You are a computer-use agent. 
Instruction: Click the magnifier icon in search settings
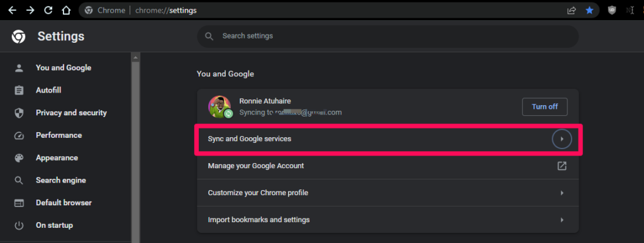(209, 36)
